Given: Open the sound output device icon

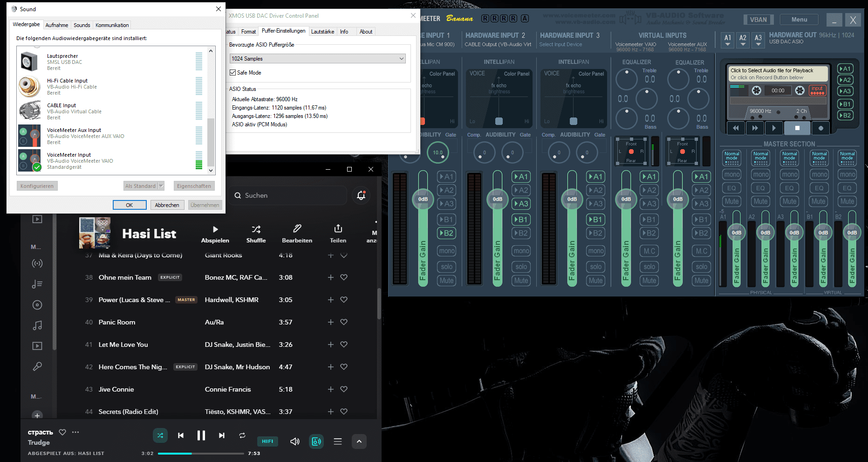Looking at the screenshot, I should 316,441.
